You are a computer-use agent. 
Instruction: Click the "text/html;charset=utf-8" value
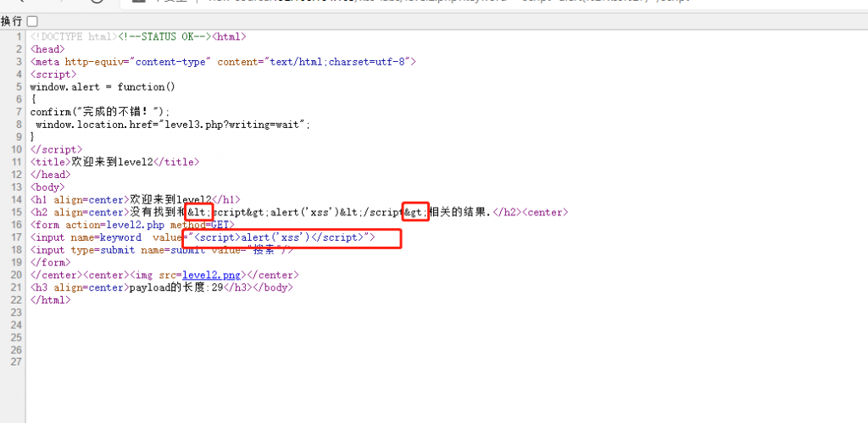click(x=337, y=61)
